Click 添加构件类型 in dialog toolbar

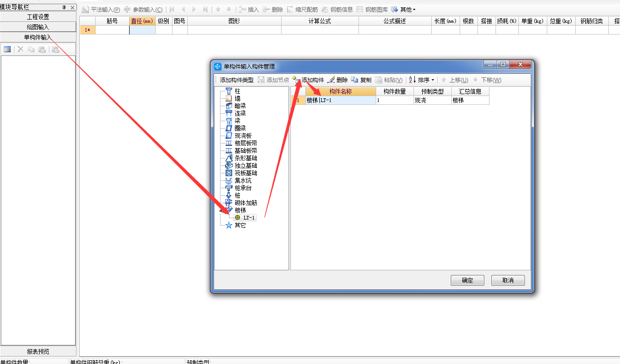236,80
